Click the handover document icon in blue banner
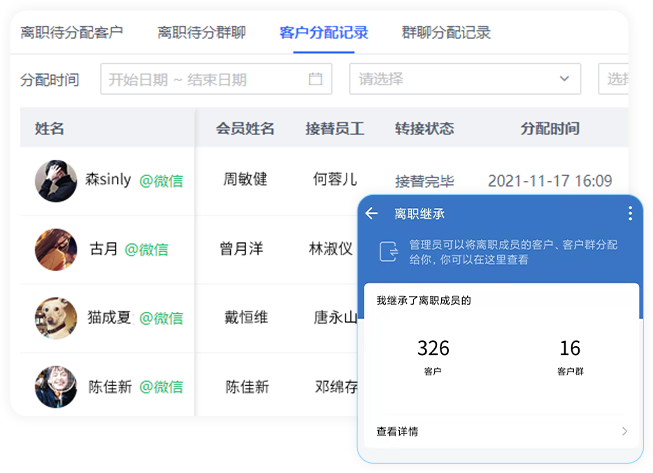 point(389,251)
